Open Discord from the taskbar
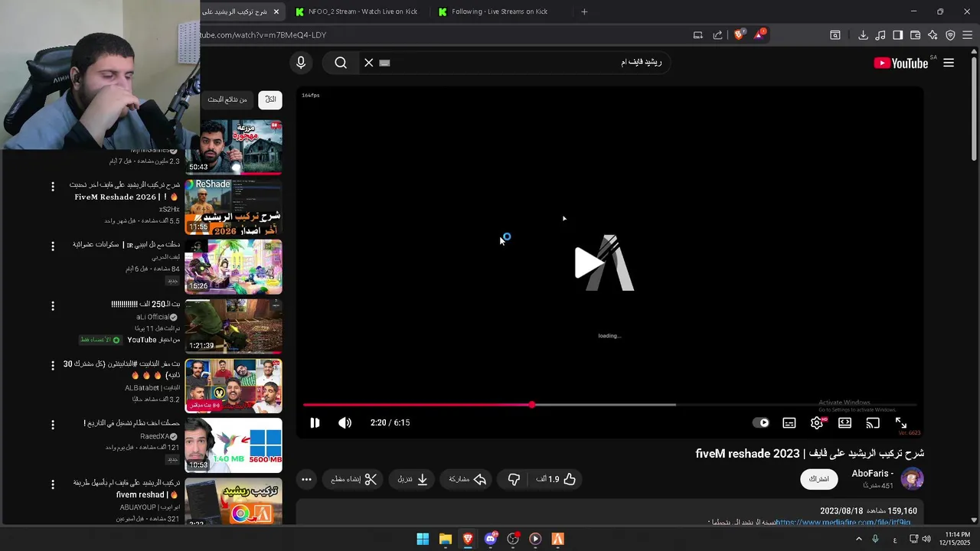Screen dimensions: 980x551 point(491,539)
